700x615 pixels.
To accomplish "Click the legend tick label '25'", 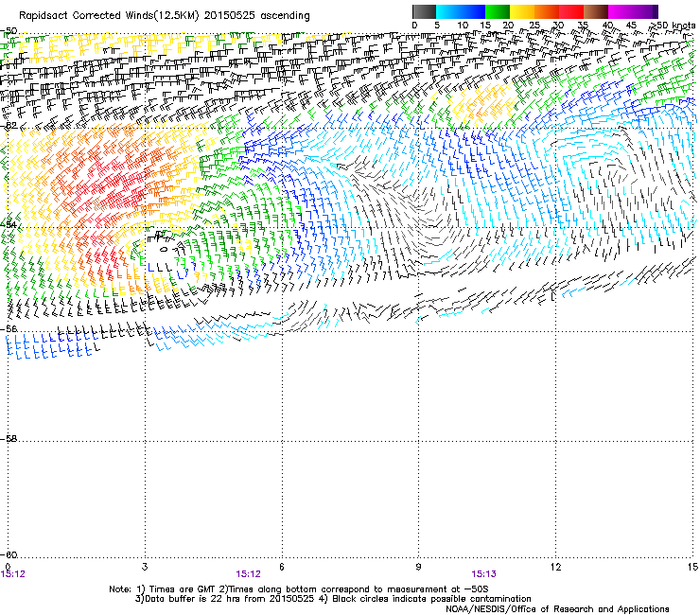I will point(534,26).
